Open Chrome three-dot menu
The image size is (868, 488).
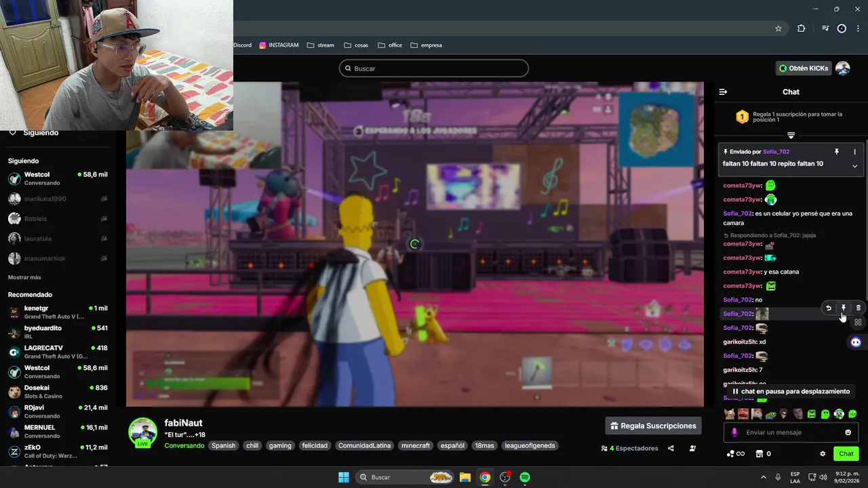coord(858,28)
